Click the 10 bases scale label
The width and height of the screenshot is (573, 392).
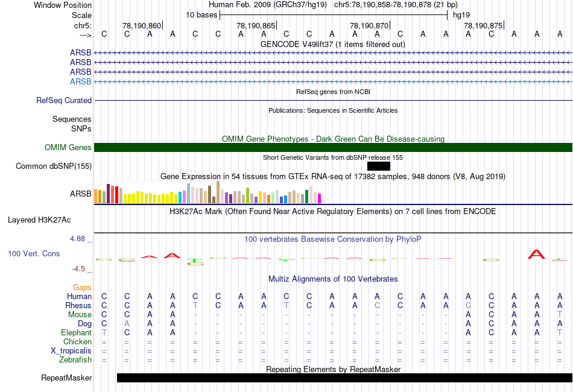click(201, 15)
